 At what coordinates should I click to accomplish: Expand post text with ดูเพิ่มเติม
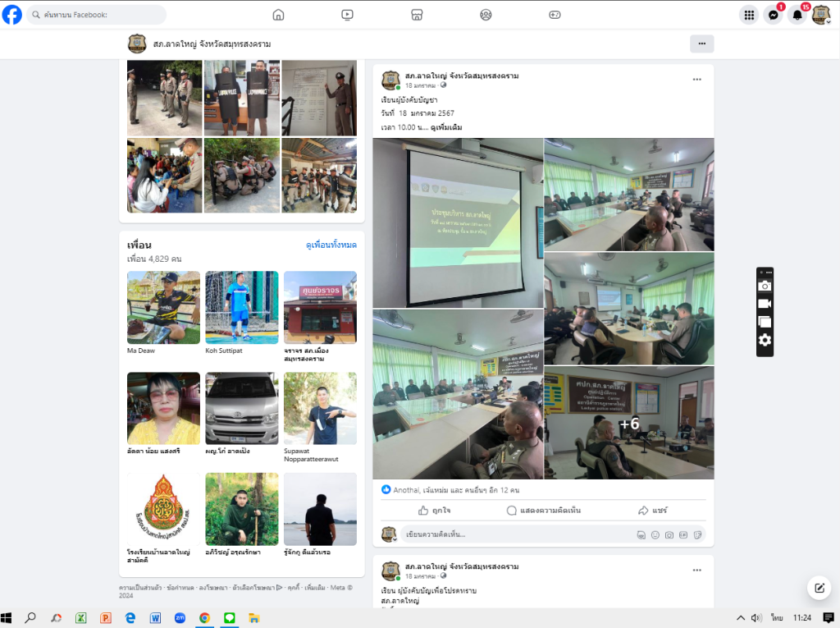click(x=446, y=127)
